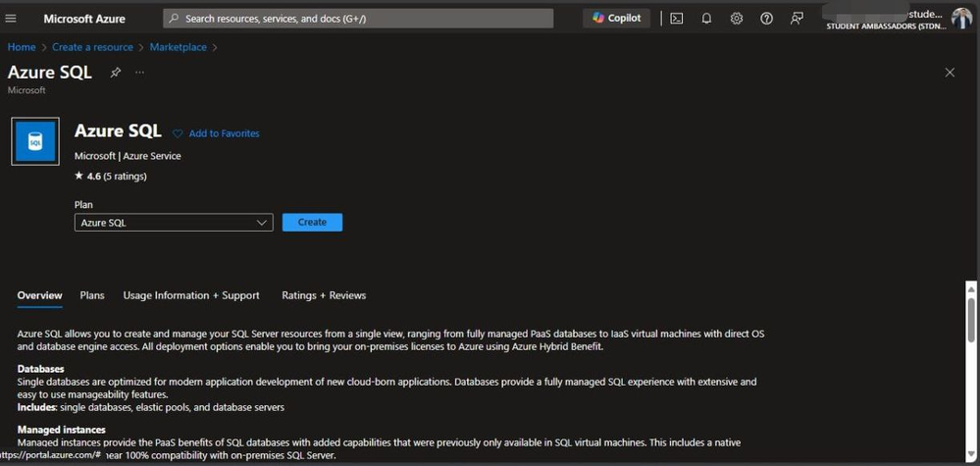Go to Marketplace breadcrumb
The width and height of the screenshot is (980, 466).
(x=179, y=47)
